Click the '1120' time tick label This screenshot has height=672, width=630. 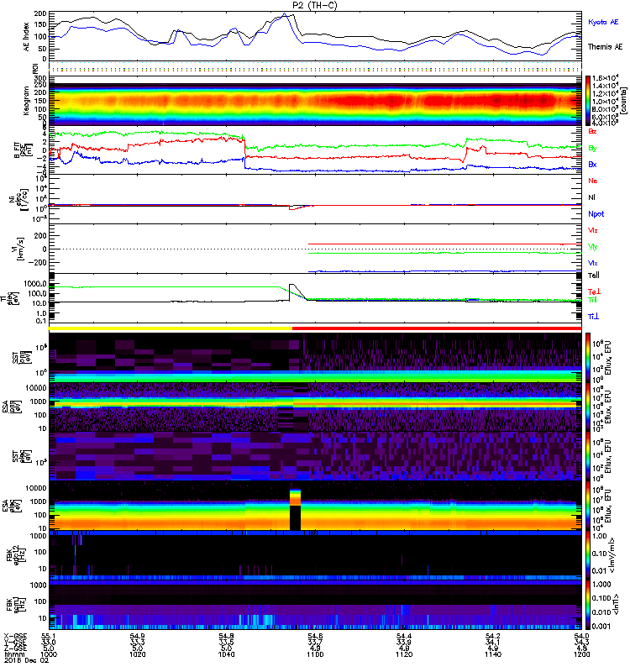pos(404,654)
